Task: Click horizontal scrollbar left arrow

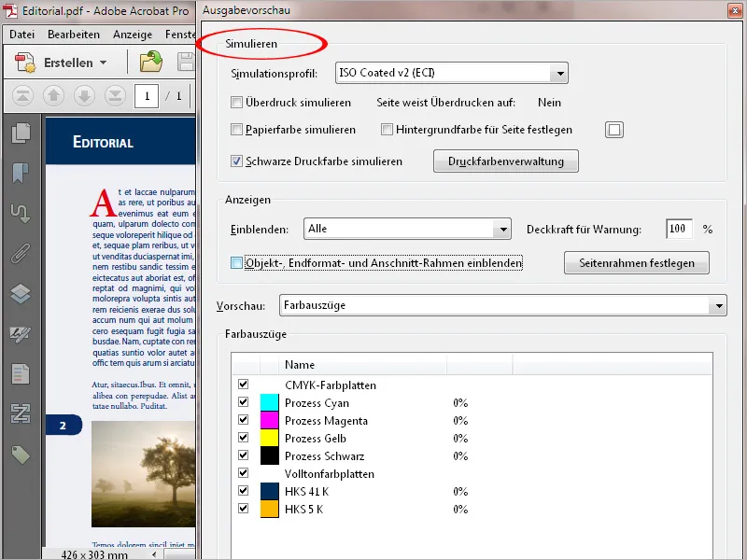Action: click(x=154, y=554)
